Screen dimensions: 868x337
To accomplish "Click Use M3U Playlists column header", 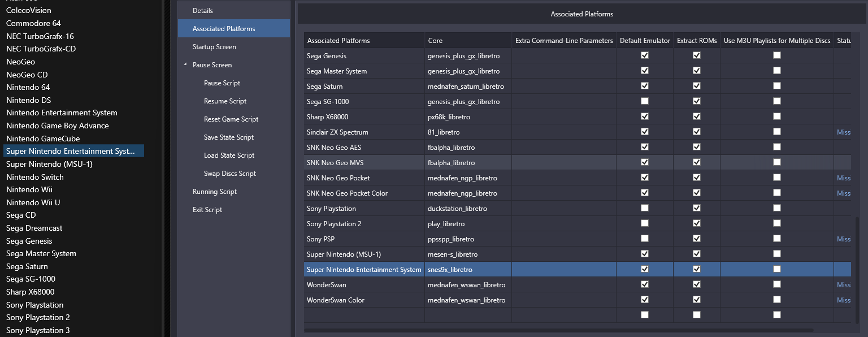I will point(777,41).
